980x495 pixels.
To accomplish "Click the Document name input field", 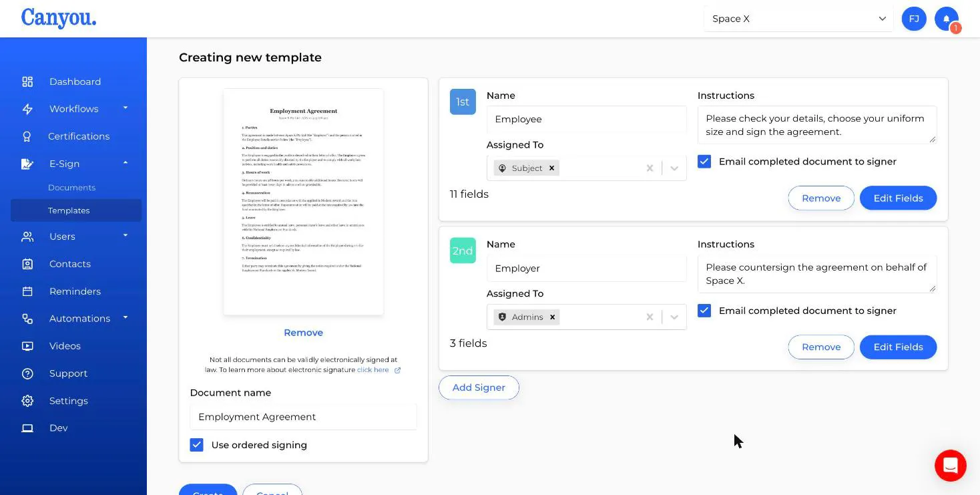I will [303, 417].
